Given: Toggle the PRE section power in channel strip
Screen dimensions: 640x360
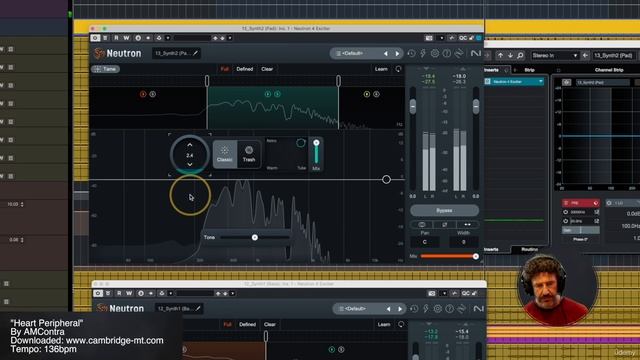Looking at the screenshot, I should pyautogui.click(x=596, y=203).
